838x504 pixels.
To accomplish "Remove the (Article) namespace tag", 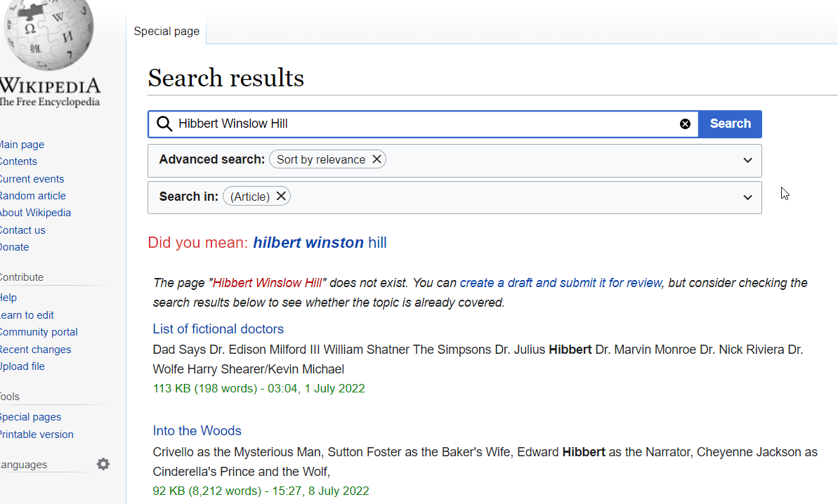I will 281,196.
